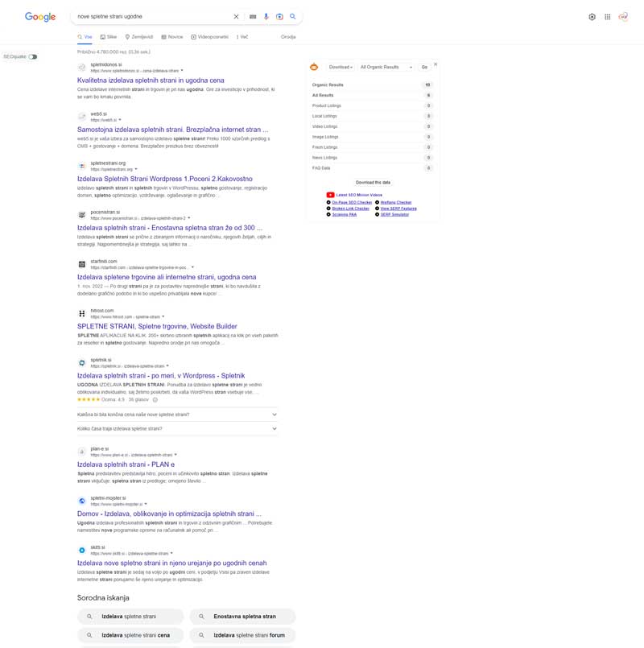Image resolution: width=644 pixels, height=648 pixels.
Task: Click the SEO Minion robot logo
Action: click(x=314, y=67)
